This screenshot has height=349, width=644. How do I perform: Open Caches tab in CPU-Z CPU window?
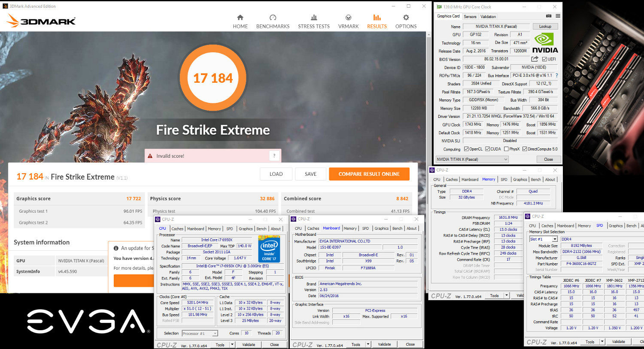[x=177, y=229]
